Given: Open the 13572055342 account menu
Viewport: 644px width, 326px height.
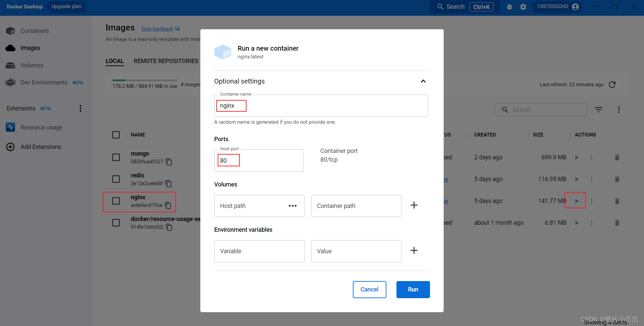Looking at the screenshot, I should [557, 7].
